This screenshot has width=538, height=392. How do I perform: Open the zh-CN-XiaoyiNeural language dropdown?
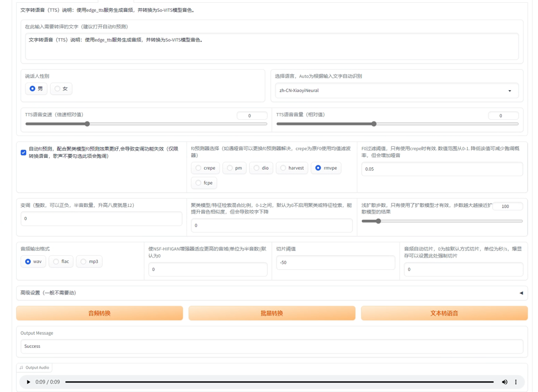point(396,91)
